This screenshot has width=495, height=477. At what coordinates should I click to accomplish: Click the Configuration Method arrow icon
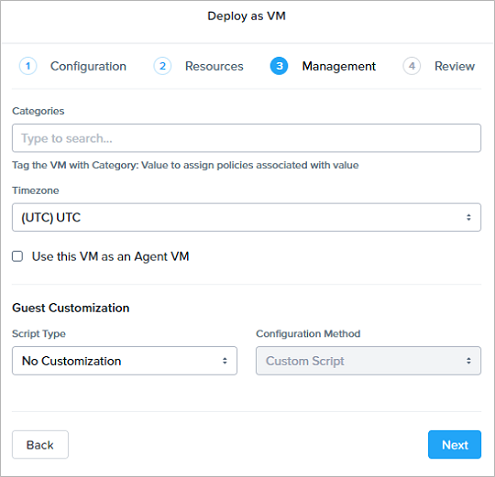pyautogui.click(x=469, y=361)
